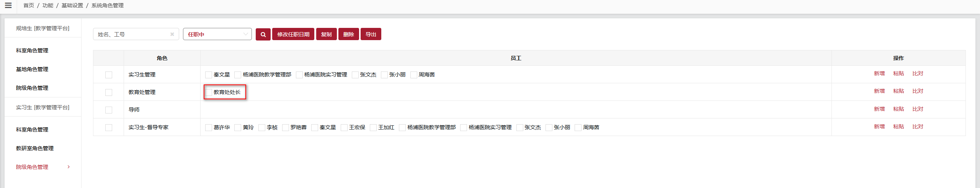Screen dimensions: 980x188
Task: Click 比对 for the 教育处管理 role
Action: tap(918, 91)
